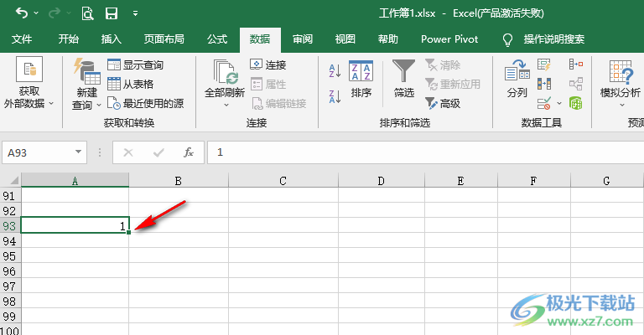The height and width of the screenshot is (335, 644).
Task: Select row 91 header
Action: [x=10, y=196]
